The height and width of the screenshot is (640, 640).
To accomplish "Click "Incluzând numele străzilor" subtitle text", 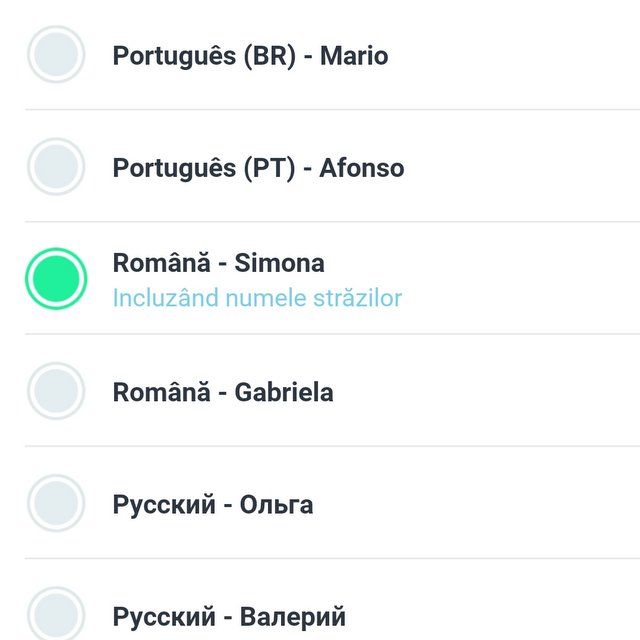I will (257, 298).
